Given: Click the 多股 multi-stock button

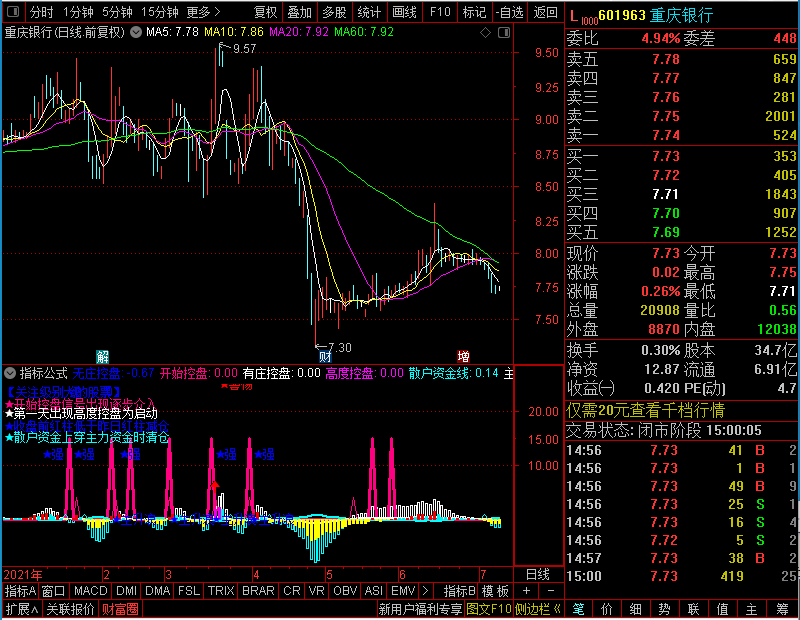Looking at the screenshot, I should (x=334, y=12).
